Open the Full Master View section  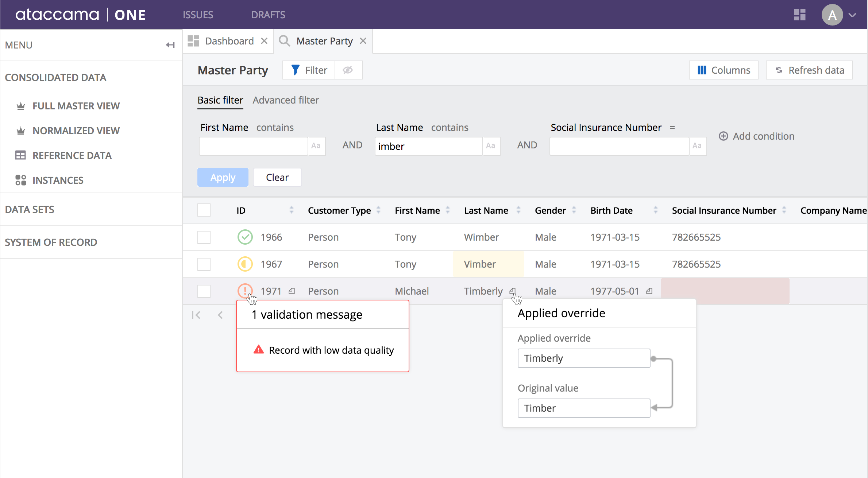pos(76,106)
